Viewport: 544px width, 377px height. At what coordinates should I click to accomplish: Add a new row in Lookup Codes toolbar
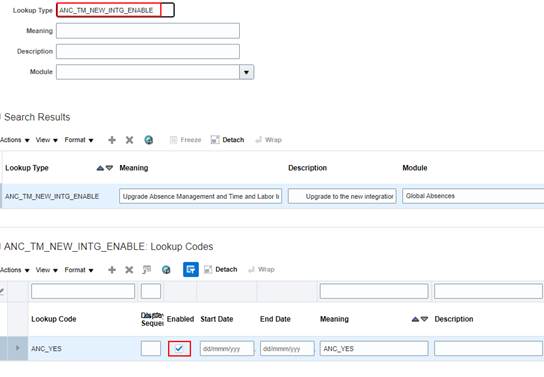coord(112,269)
